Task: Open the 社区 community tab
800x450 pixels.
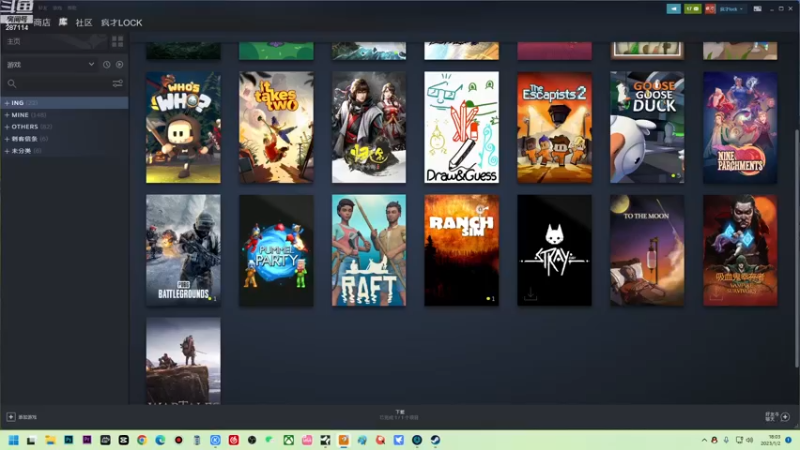Action: click(84, 22)
